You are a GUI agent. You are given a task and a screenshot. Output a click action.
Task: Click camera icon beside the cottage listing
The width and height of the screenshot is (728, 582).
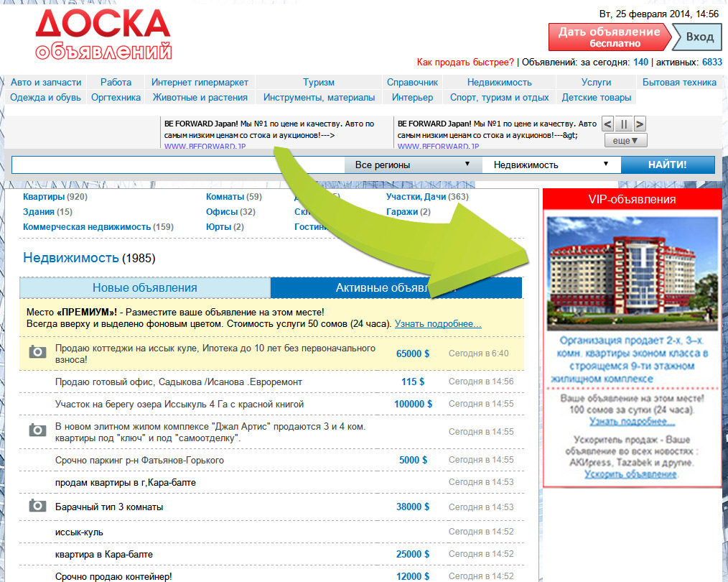click(x=37, y=352)
